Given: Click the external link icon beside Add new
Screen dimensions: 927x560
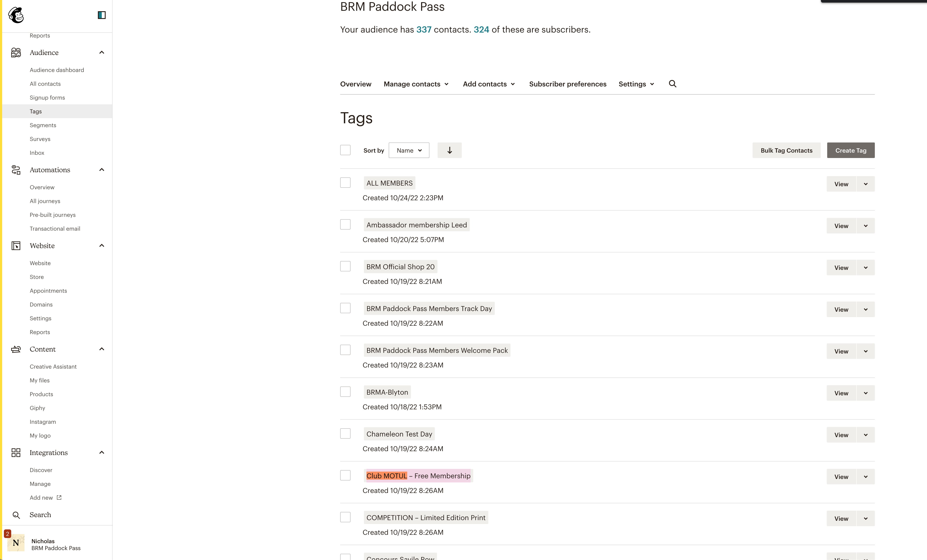Looking at the screenshot, I should [59, 497].
